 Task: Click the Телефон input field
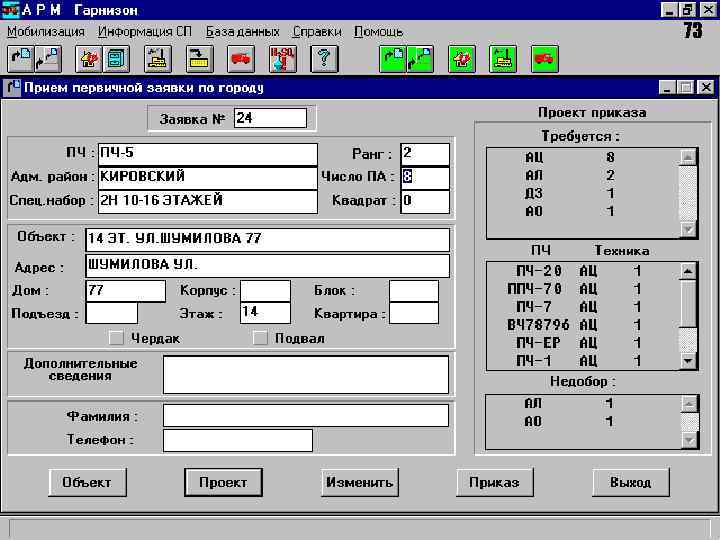click(238, 440)
